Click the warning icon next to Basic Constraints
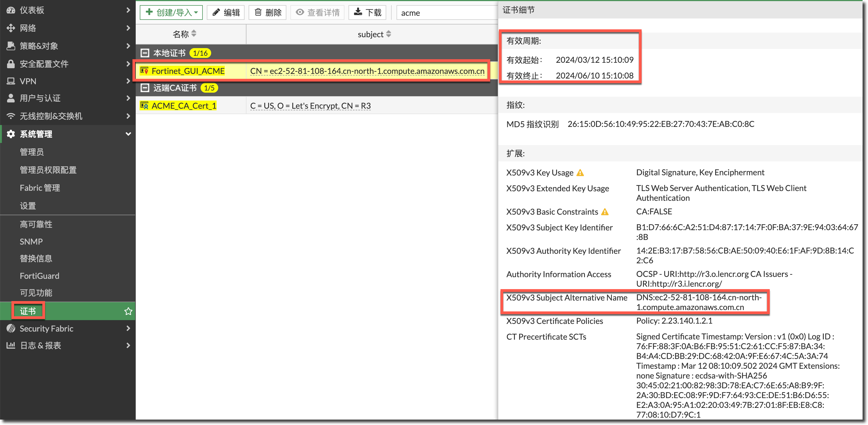This screenshot has height=425, width=868. point(605,212)
